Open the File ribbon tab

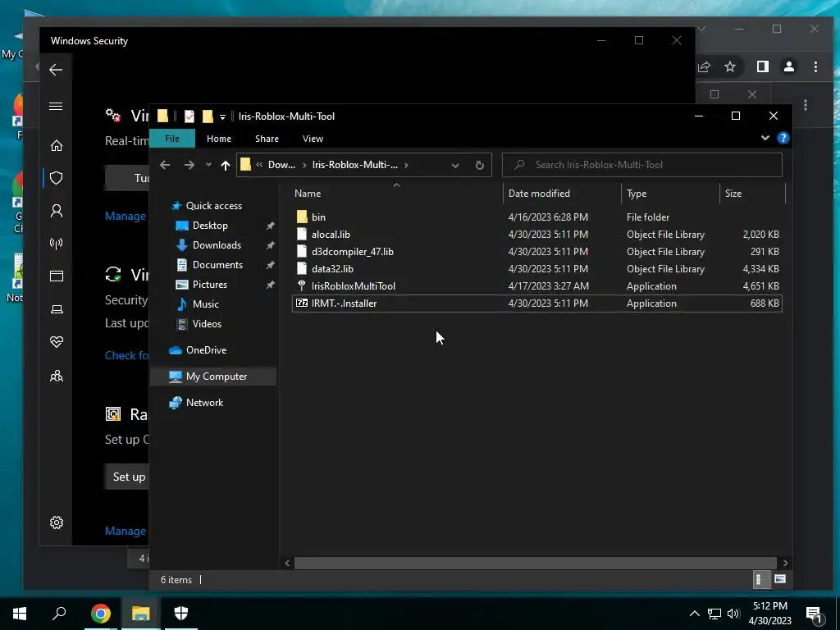pyautogui.click(x=172, y=138)
